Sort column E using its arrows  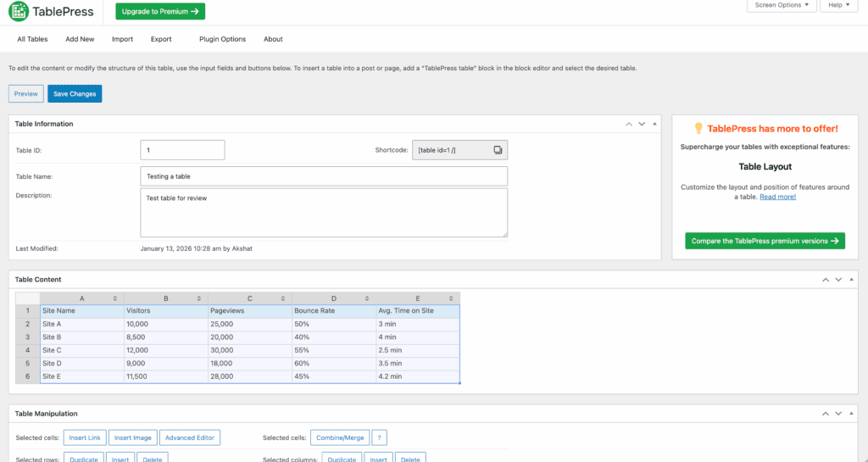click(451, 298)
